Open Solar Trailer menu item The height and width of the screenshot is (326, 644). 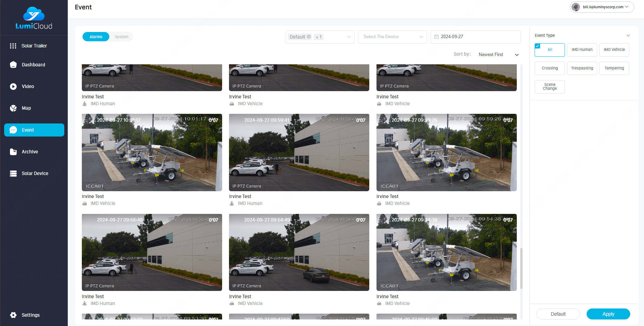34,46
